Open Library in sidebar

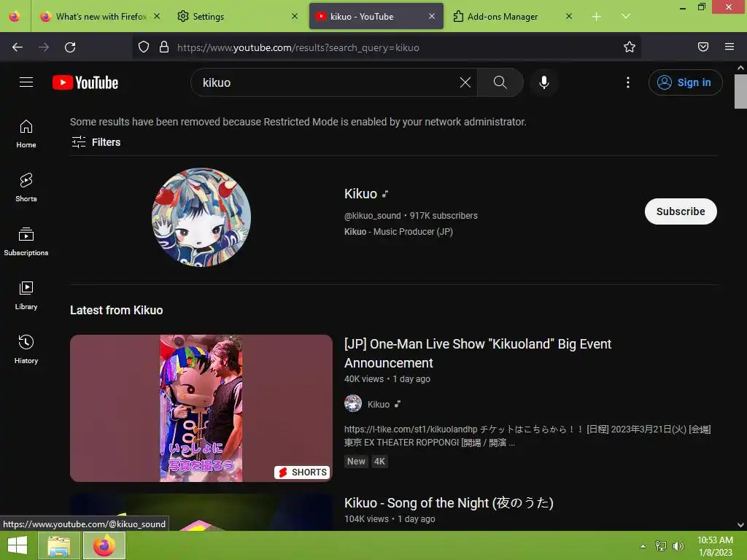[x=26, y=296]
